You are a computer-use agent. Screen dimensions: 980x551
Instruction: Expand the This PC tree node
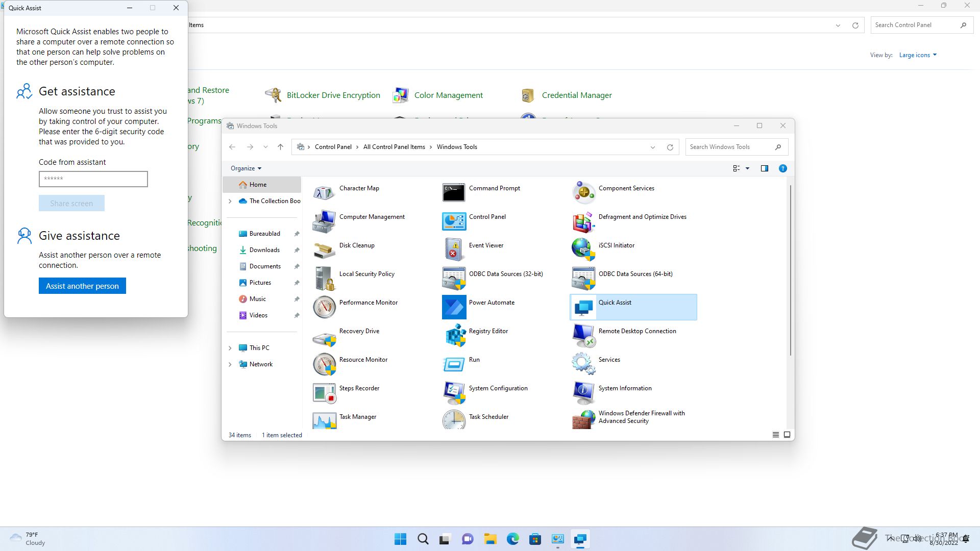pos(230,348)
